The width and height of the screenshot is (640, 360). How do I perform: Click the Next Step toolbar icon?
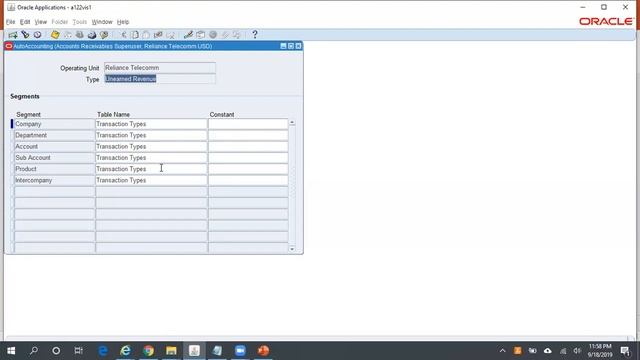[67, 35]
